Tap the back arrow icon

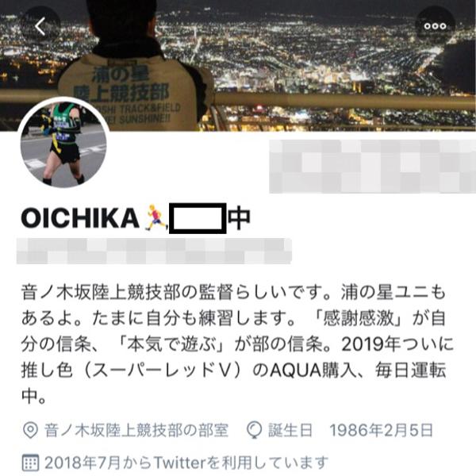click(x=40, y=26)
